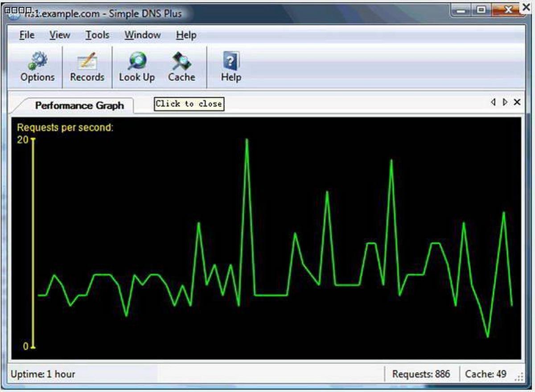Open the Window menu

[x=143, y=35]
